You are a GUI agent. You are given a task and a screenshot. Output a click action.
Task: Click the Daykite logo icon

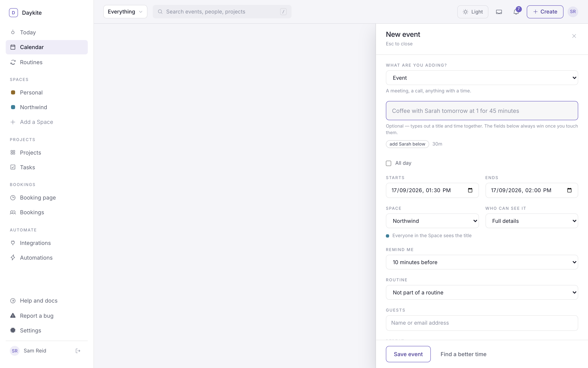[x=13, y=13]
